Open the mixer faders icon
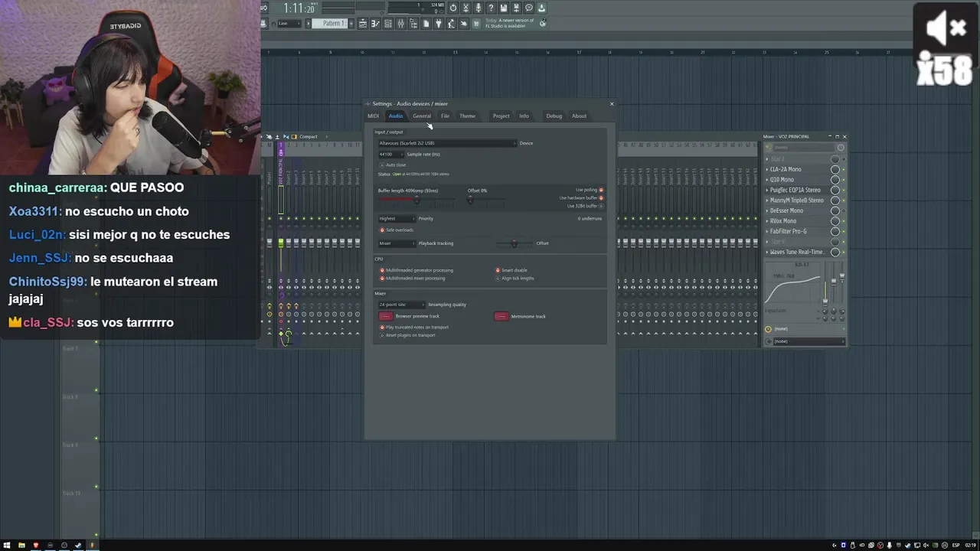 tap(400, 24)
